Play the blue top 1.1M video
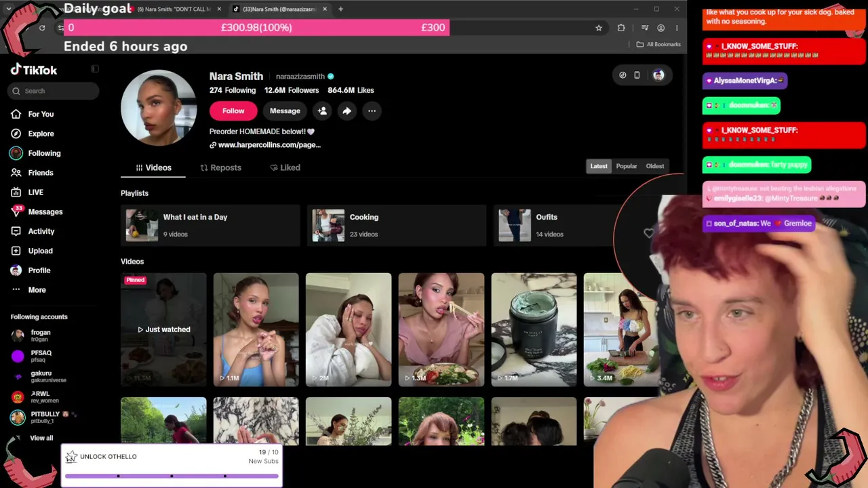868x488 pixels. pos(256,329)
